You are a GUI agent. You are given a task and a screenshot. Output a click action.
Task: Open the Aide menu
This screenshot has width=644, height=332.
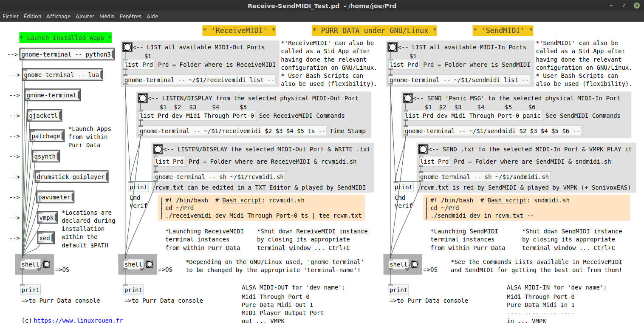152,16
